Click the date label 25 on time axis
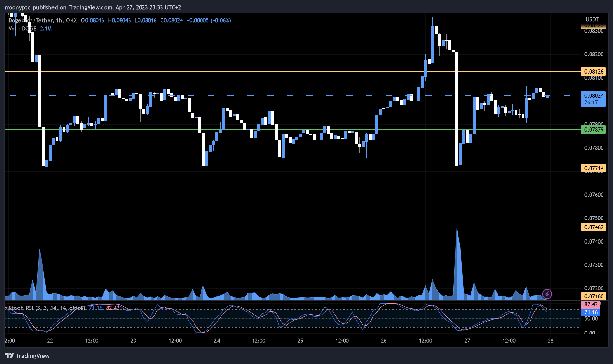Viewport: 613px width, 364px height. click(x=300, y=341)
